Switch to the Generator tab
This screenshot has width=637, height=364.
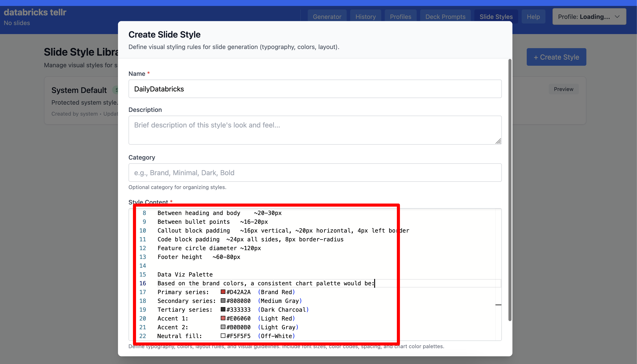327,16
